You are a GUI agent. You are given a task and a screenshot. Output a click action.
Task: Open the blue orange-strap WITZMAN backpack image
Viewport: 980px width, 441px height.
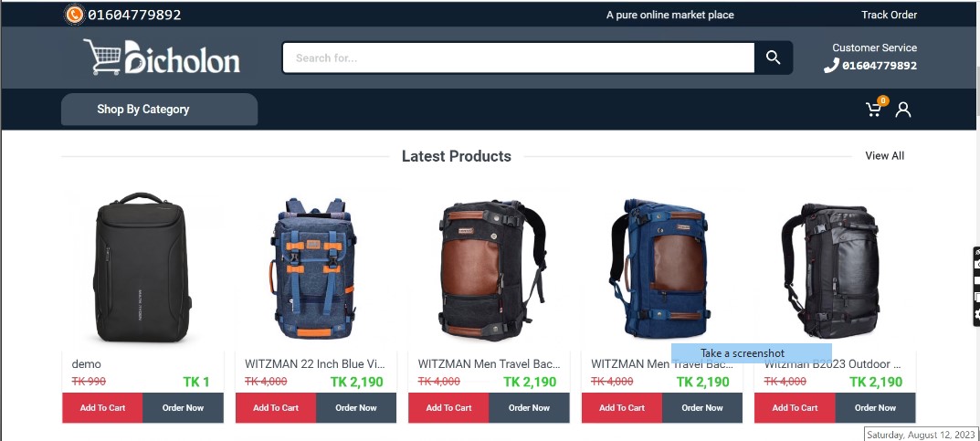(312, 268)
